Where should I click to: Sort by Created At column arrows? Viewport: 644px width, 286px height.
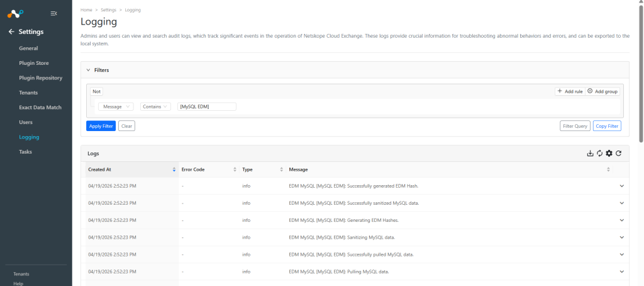174,169
